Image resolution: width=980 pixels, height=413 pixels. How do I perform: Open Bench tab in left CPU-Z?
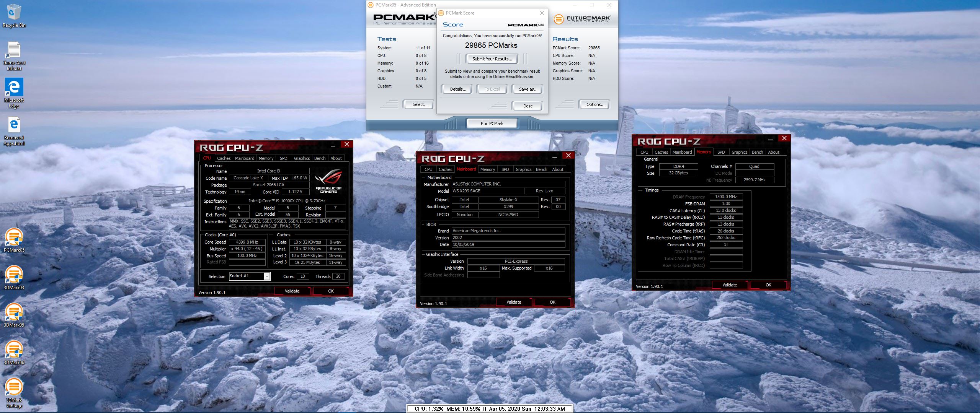[320, 158]
